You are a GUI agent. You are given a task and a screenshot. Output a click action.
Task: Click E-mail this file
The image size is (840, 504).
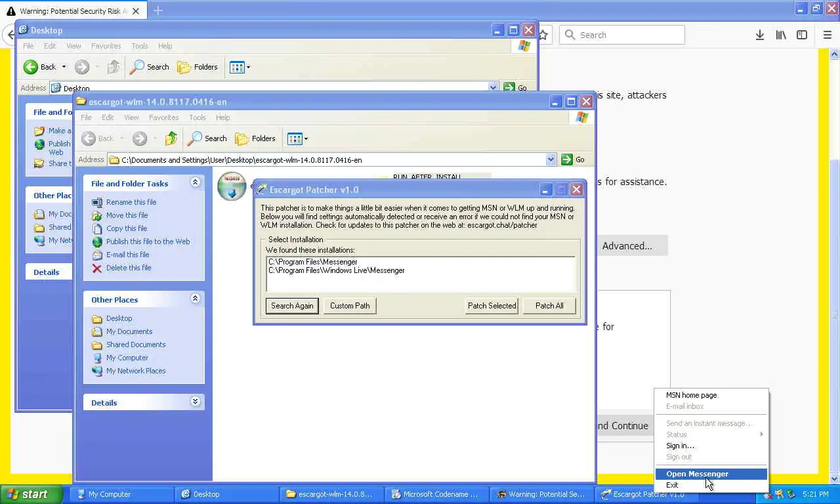(x=127, y=255)
